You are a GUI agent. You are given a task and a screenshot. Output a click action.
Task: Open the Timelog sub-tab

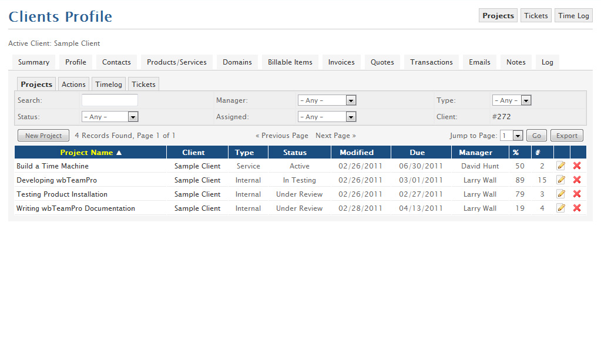point(108,84)
